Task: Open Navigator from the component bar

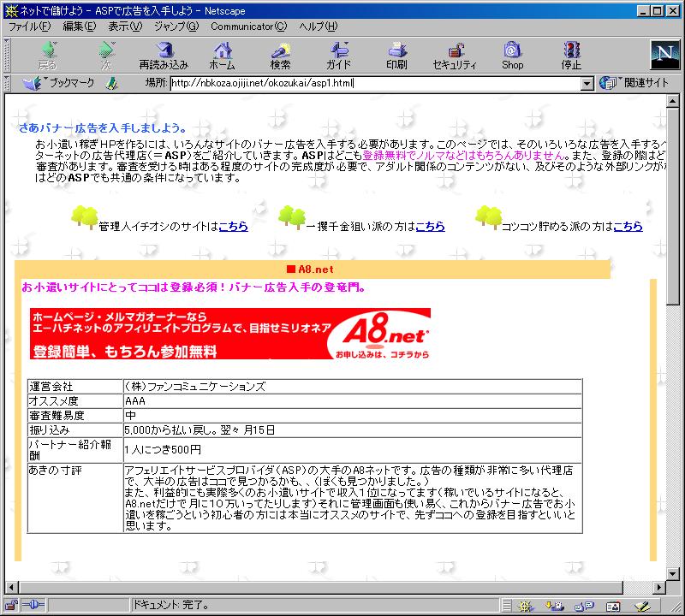Action: point(526,606)
